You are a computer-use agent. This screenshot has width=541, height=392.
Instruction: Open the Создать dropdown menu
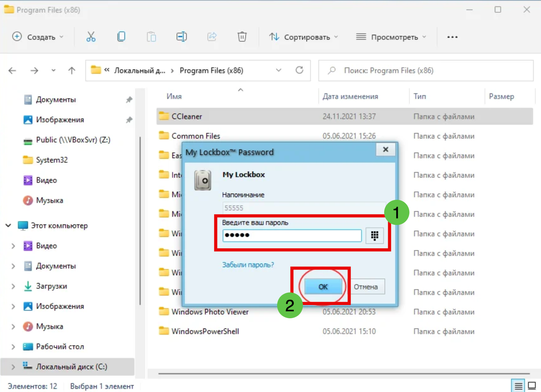38,37
